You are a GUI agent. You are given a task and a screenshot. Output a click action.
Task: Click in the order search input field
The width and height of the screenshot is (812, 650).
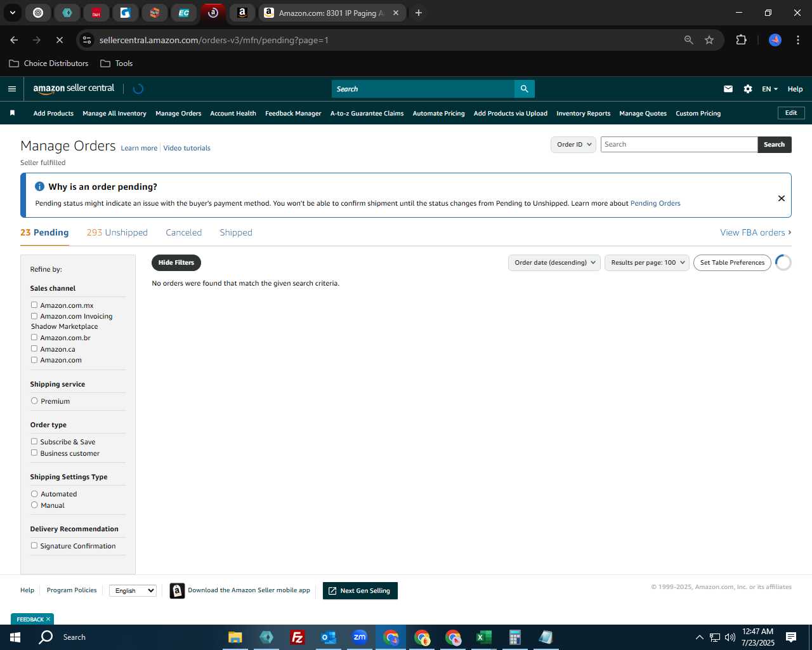[x=679, y=145]
